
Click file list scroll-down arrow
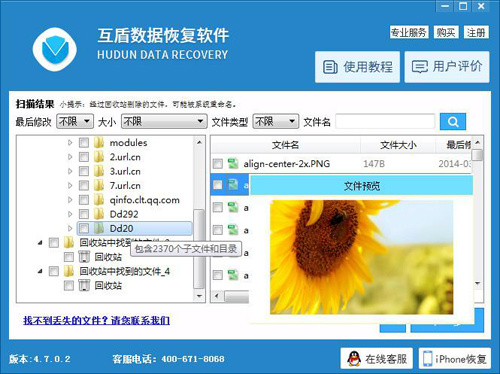point(478,284)
